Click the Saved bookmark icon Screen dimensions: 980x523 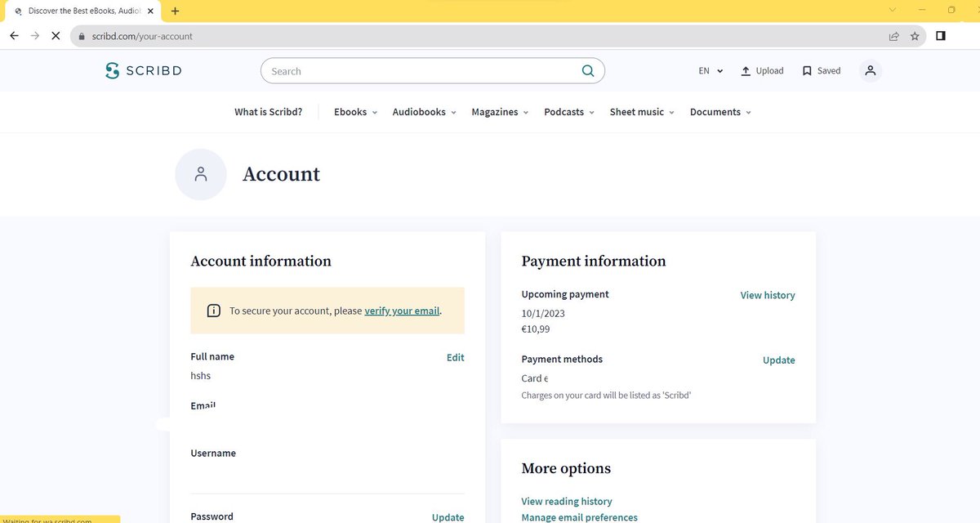tap(807, 71)
